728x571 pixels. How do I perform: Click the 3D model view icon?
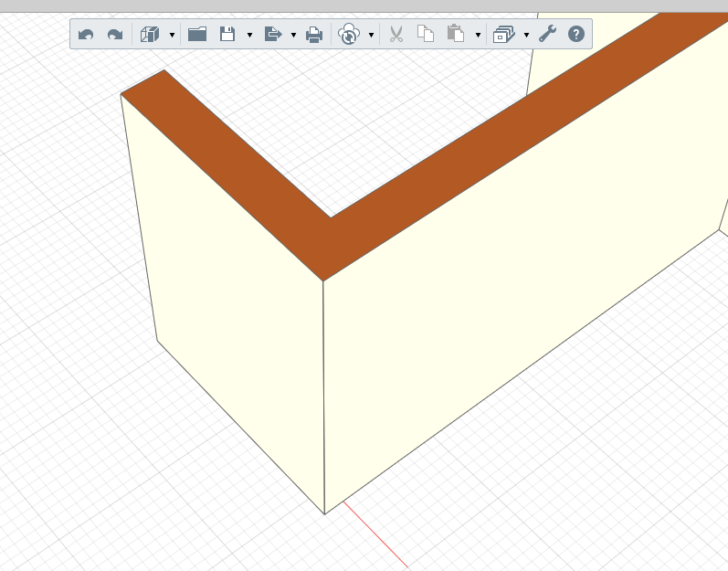pos(150,35)
